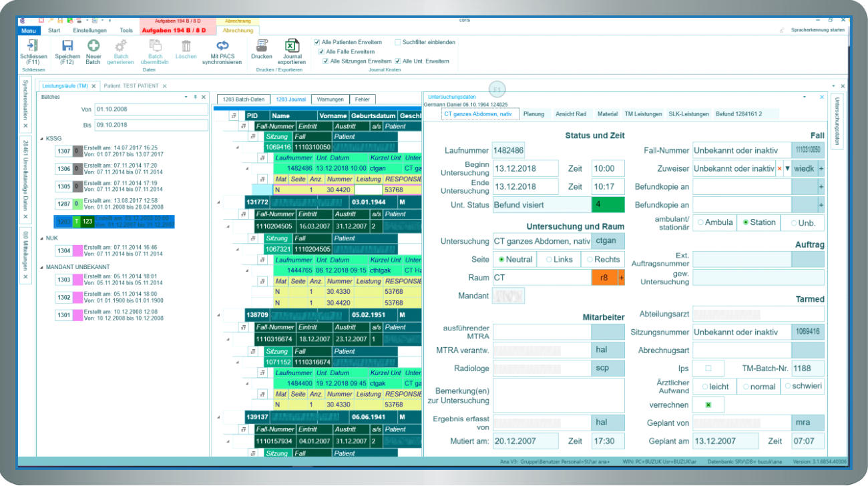This screenshot has width=868, height=486.
Task: Switch to the TM Leistungen tab
Action: tap(643, 114)
